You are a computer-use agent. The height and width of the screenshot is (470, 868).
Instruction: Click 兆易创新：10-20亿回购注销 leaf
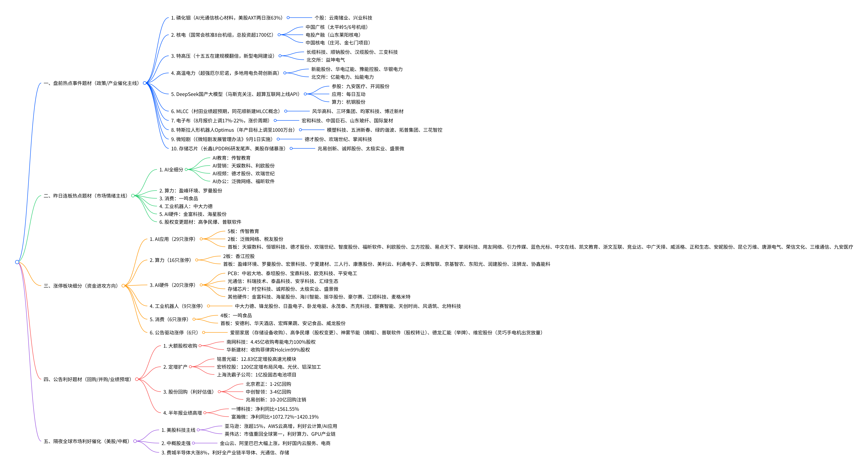click(x=276, y=400)
